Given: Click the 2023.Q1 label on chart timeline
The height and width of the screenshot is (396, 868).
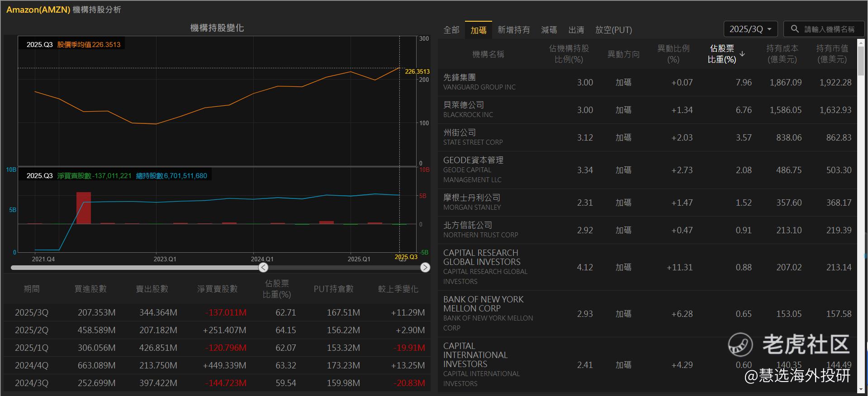Looking at the screenshot, I should pos(165,259).
